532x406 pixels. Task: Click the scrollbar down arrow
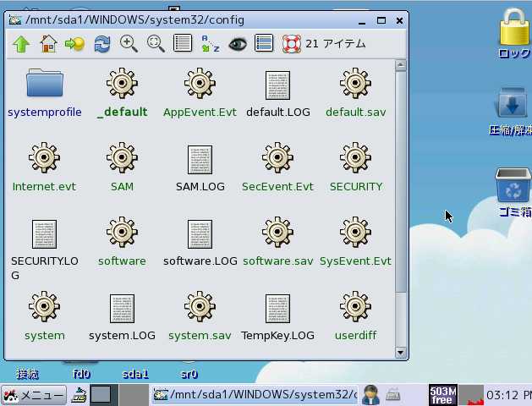(401, 353)
